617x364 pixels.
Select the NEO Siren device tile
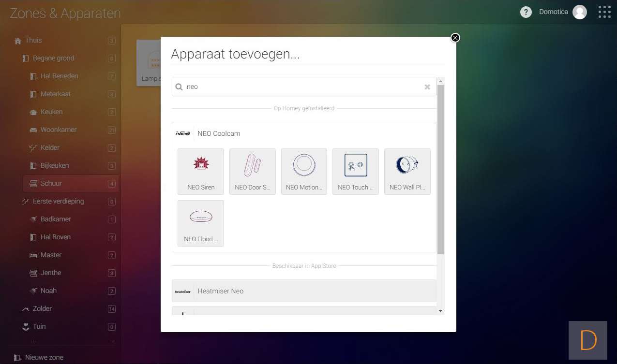[201, 172]
